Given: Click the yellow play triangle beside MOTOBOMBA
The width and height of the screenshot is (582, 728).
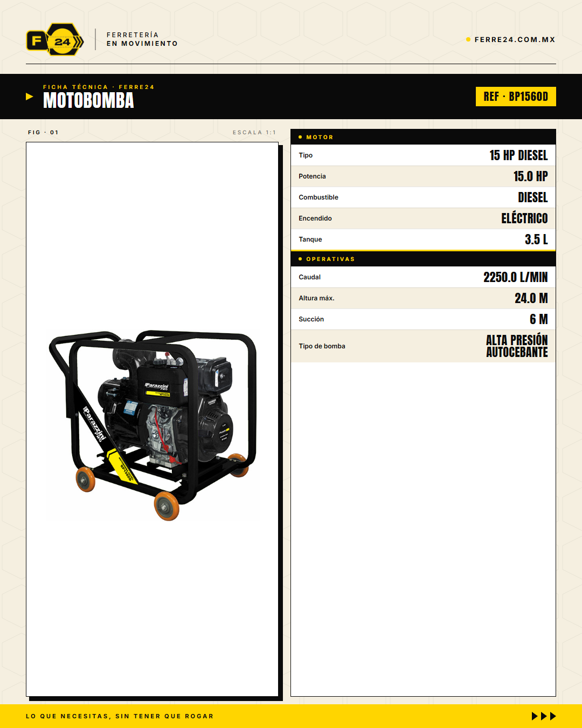Looking at the screenshot, I should pyautogui.click(x=30, y=97).
